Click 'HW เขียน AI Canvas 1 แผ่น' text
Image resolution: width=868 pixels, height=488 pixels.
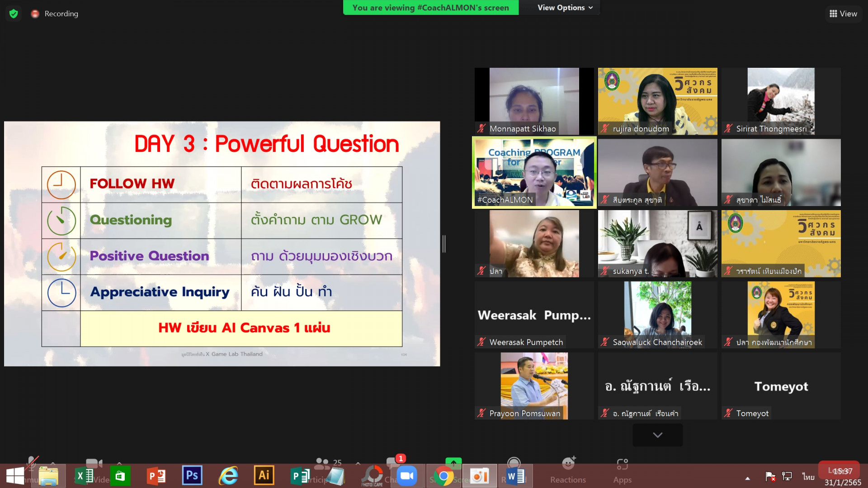(244, 328)
